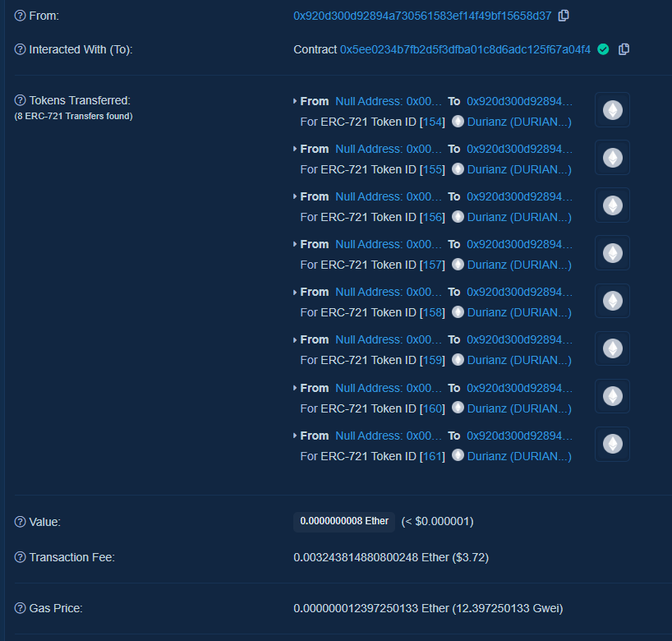Open recipient 0x920d300d92894 in Token 155 row
Image resolution: width=672 pixels, height=641 pixels.
point(519,149)
